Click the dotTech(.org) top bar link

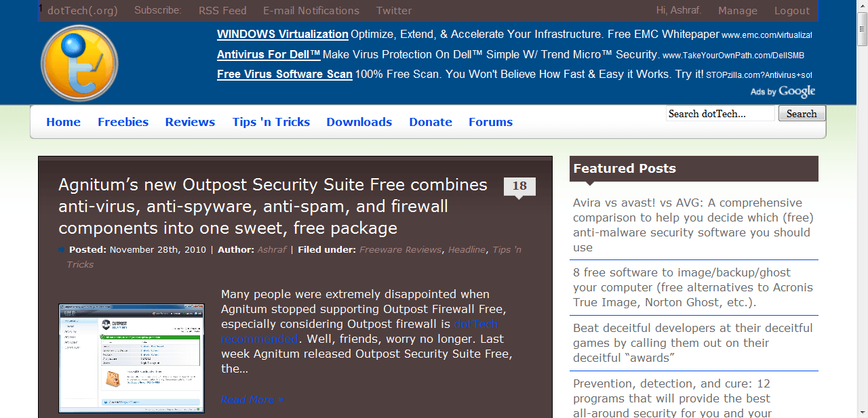pos(83,10)
